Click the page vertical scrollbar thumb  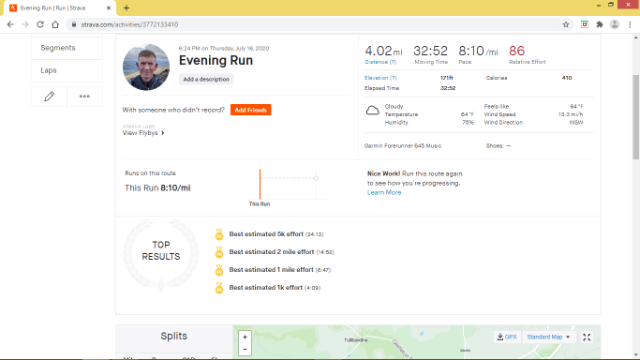[636, 117]
